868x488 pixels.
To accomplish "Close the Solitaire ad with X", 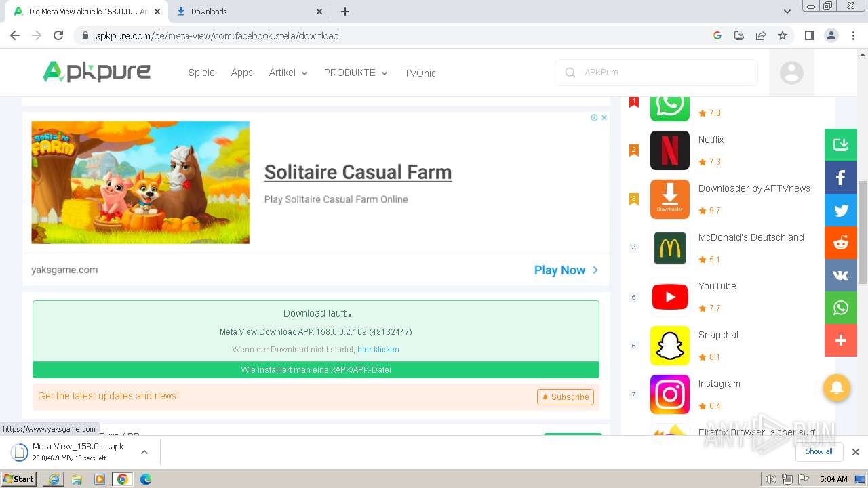I will point(604,117).
